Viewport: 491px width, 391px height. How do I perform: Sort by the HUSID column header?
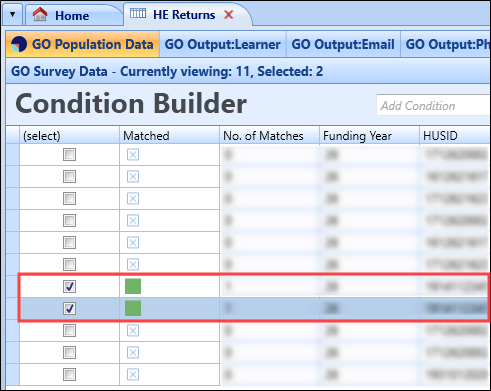(455, 136)
